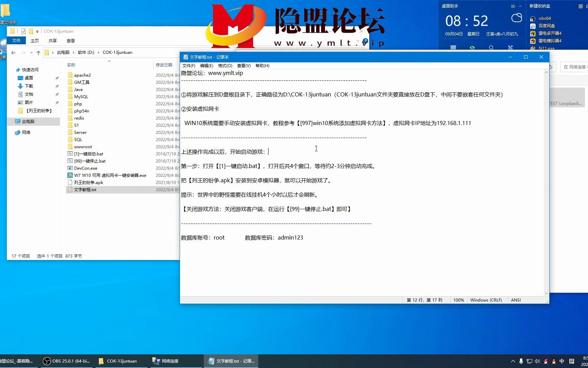Screen dimensions: 588x368
Task: Click the forward arrow in File Explorer
Action: click(x=23, y=52)
